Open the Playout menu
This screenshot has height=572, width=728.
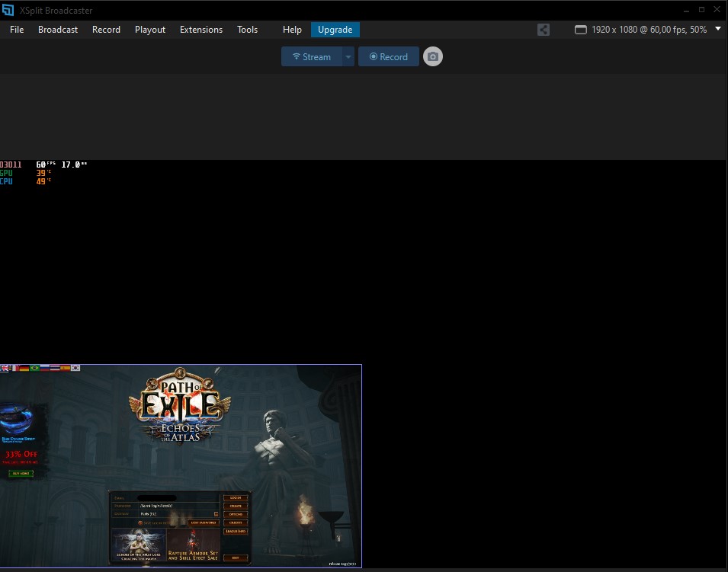point(150,30)
